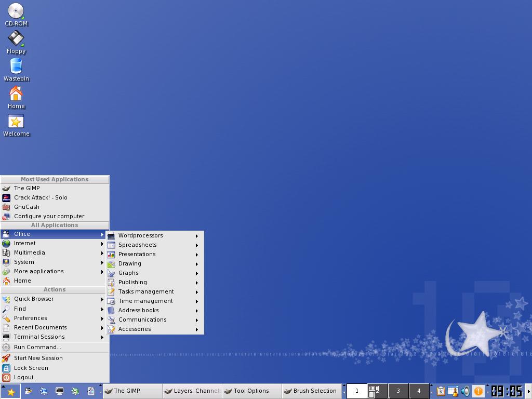This screenshot has height=399, width=532.
Task: Open the Welcome star desktop icon
Action: (x=16, y=122)
